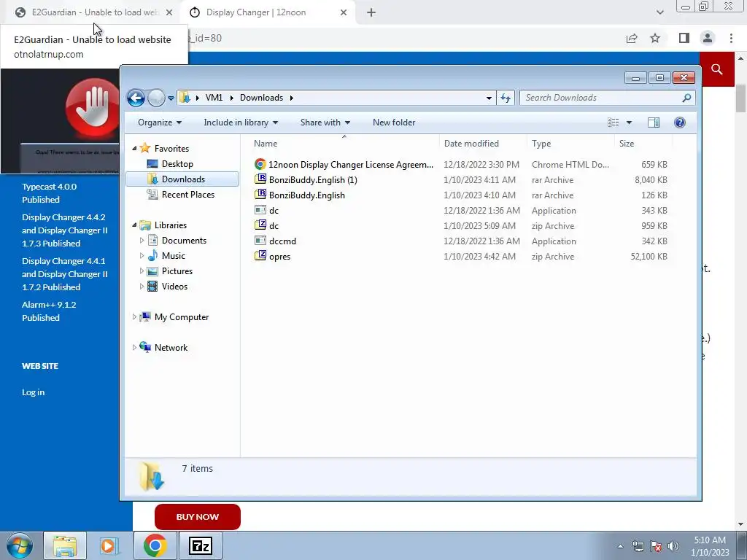The image size is (747, 560).
Task: Close the E2Guardian tab
Action: coord(169,13)
